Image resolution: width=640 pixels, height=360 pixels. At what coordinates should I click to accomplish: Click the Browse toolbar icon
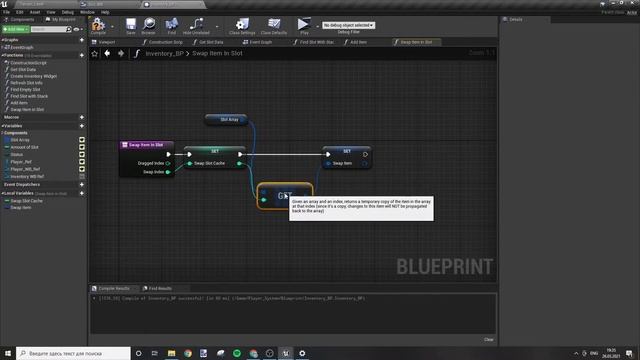149,24
